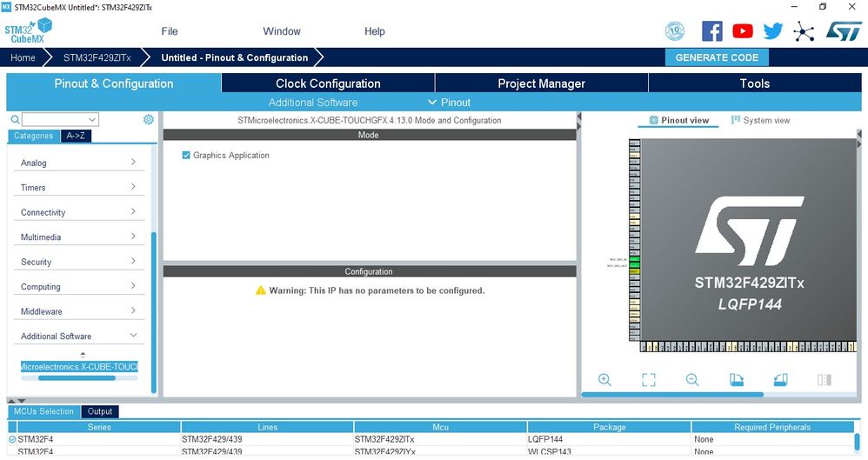Open the Twitter bird icon link
This screenshot has height=460, width=868.
773,31
